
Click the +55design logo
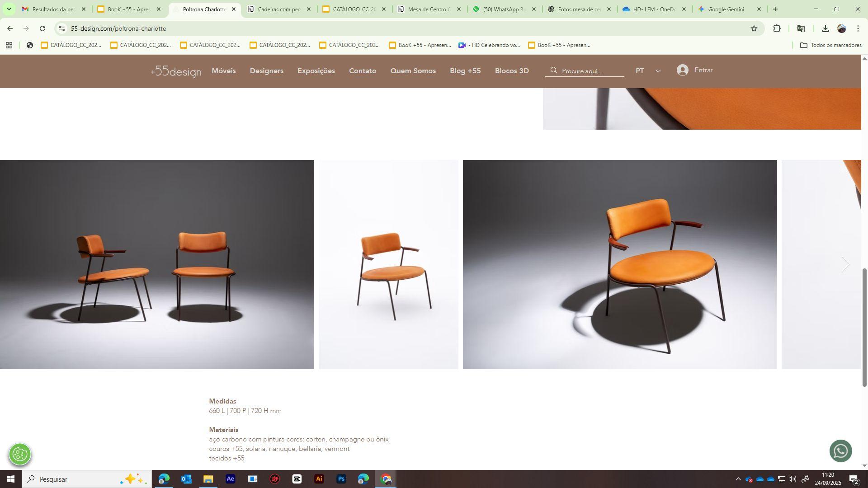[176, 71]
